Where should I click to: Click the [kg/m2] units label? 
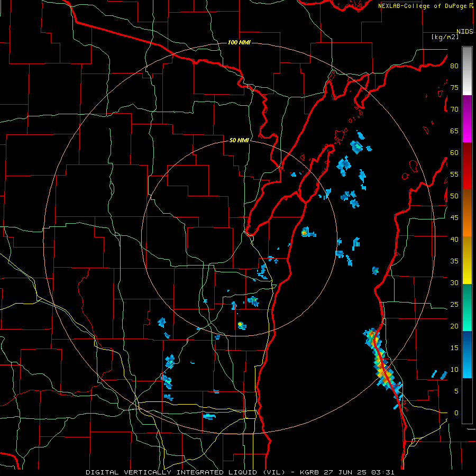[445, 36]
